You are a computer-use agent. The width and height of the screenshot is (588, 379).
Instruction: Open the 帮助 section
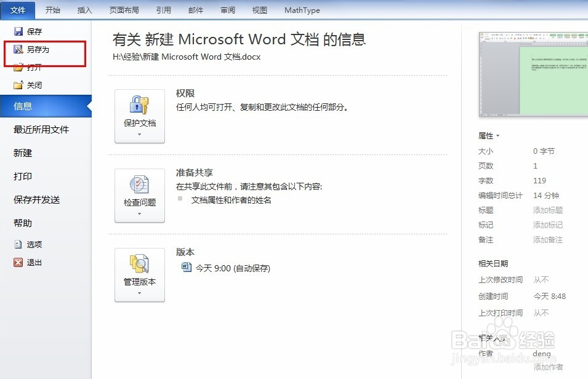(23, 223)
